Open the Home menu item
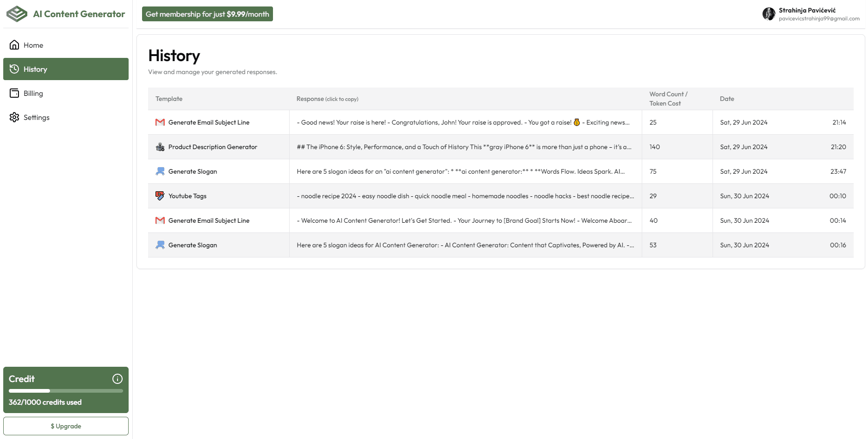868x439 pixels. pos(66,45)
